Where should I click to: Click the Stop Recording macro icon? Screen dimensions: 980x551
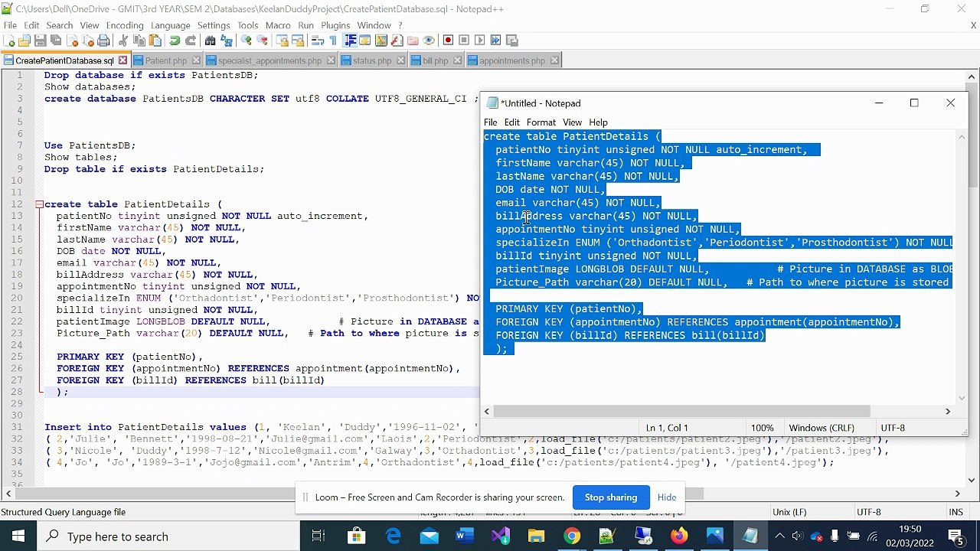point(463,41)
